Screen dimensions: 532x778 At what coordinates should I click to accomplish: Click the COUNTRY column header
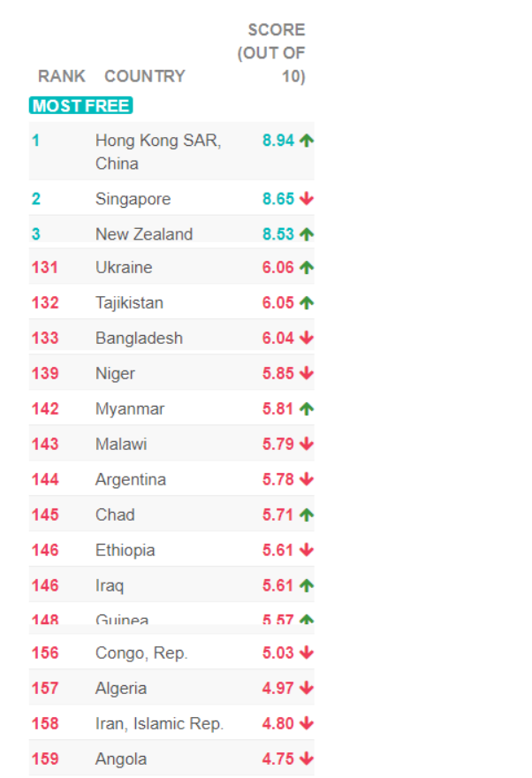[145, 76]
